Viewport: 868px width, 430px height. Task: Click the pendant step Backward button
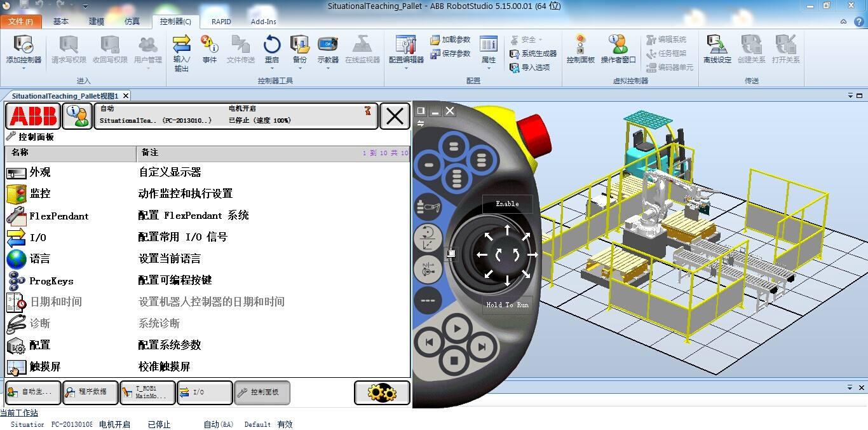[x=430, y=342]
